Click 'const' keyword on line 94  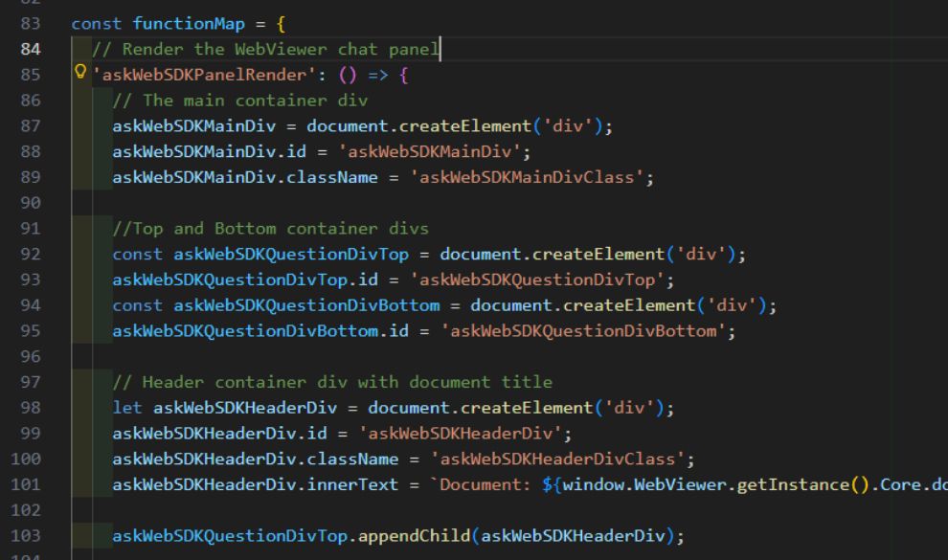pyautogui.click(x=137, y=305)
